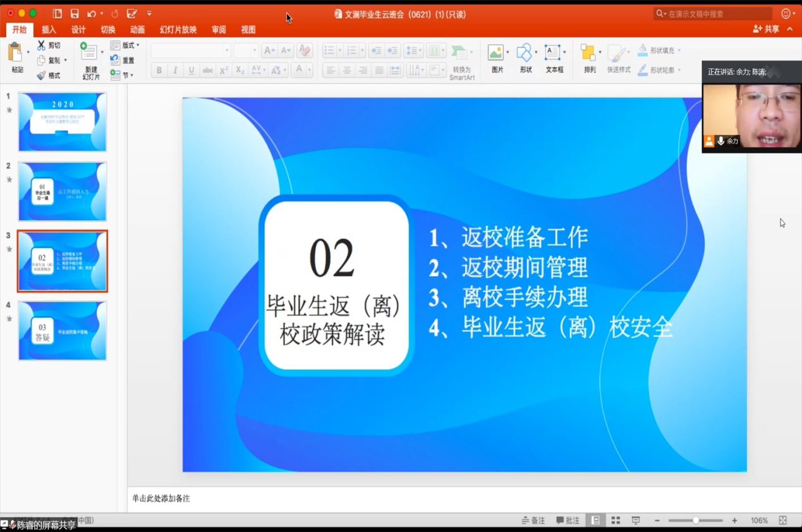Open the Arrange (排列) dropdown
The image size is (802, 532).
tap(590, 58)
